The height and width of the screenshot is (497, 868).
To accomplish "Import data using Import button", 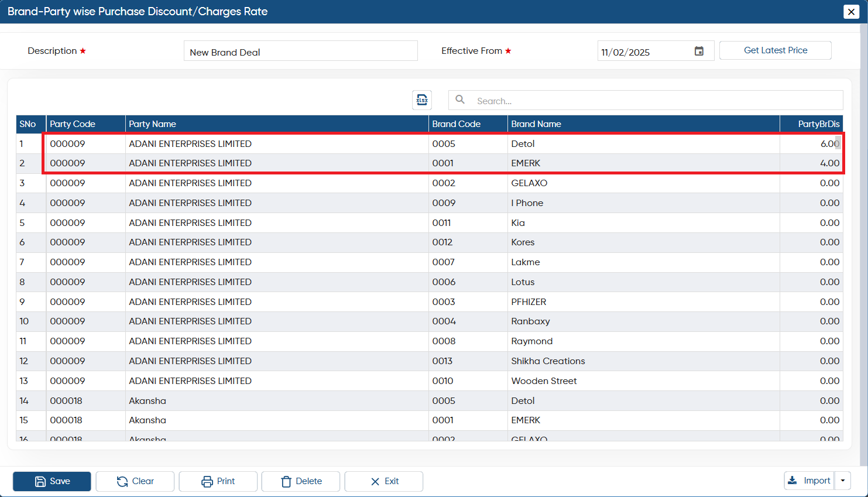I will tap(809, 481).
